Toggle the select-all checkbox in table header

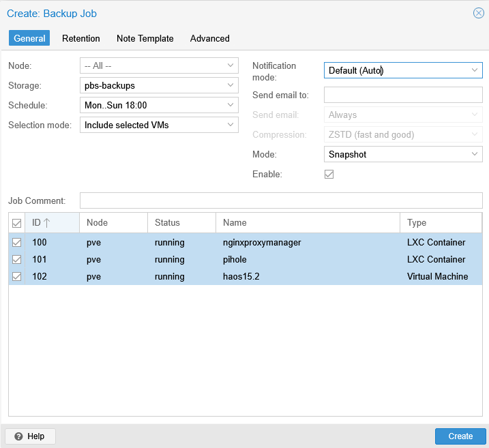click(x=16, y=223)
